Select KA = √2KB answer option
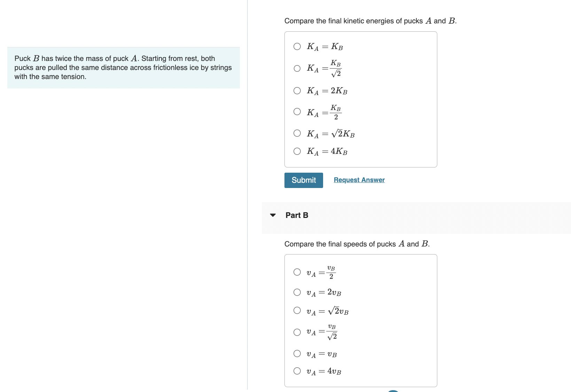The height and width of the screenshot is (392, 571). click(297, 133)
